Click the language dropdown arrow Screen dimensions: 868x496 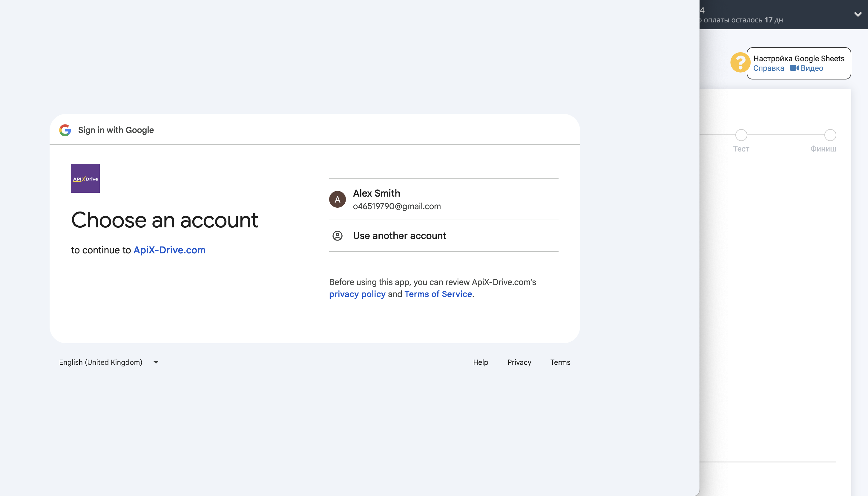point(156,362)
